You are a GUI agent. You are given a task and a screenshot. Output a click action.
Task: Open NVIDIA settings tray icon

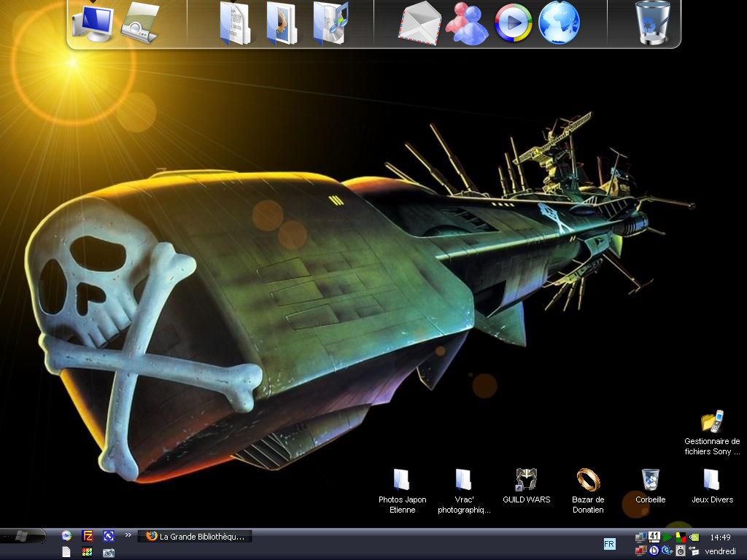[694, 537]
